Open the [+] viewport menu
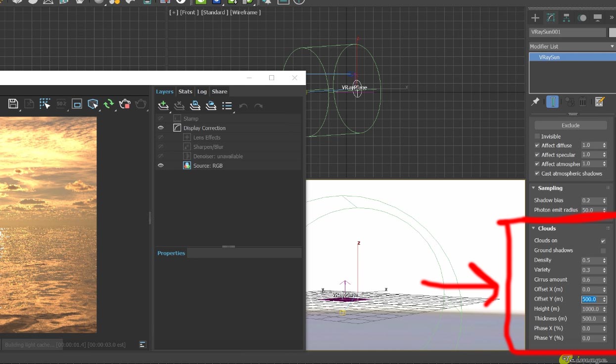Image resolution: width=616 pixels, height=364 pixels. (x=174, y=12)
